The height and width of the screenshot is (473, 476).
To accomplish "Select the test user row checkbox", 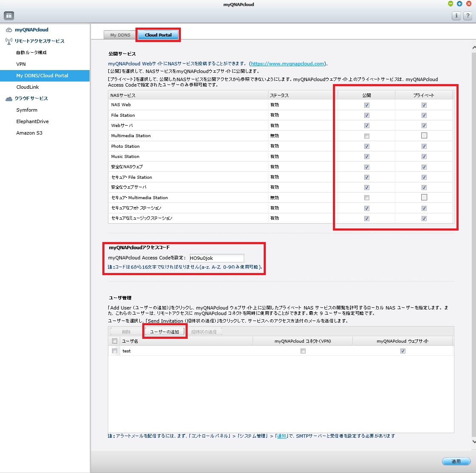I will pos(115,351).
